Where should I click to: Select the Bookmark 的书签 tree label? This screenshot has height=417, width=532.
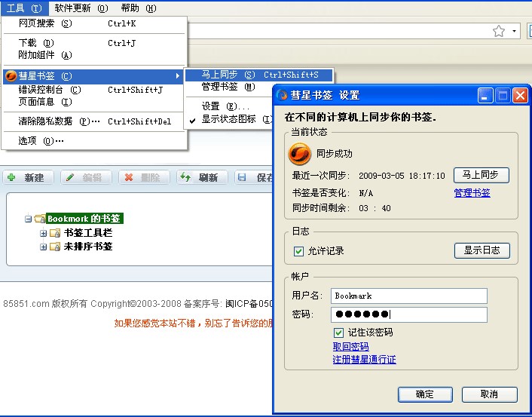(84, 219)
